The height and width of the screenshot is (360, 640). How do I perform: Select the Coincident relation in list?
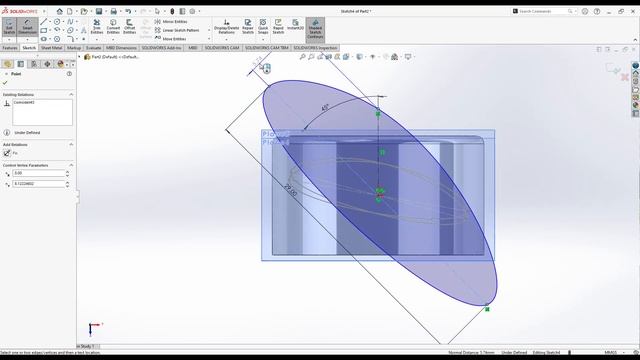24,102
